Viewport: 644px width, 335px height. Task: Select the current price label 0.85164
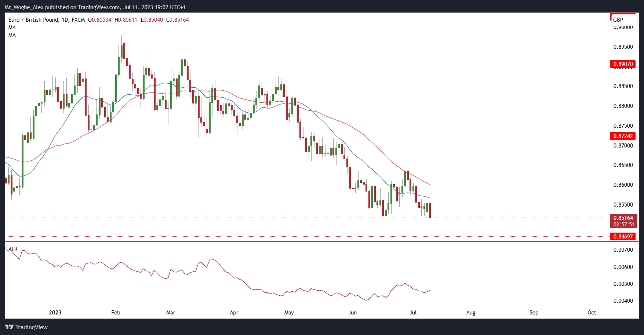(623, 218)
